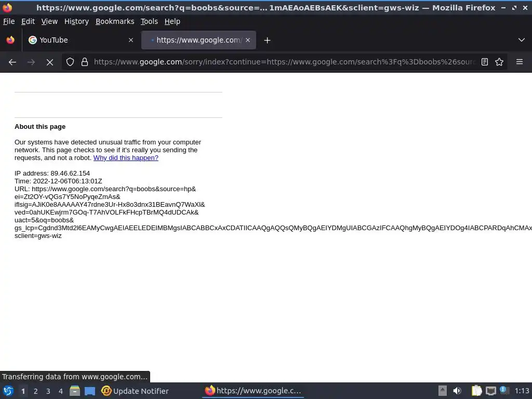This screenshot has height=399, width=532.
Task: Toggle reader view icon
Action: click(x=485, y=62)
